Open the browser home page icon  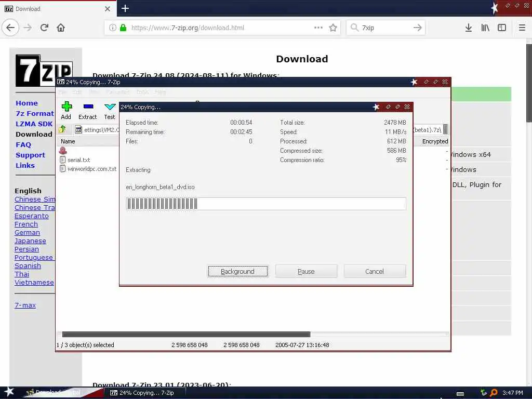click(61, 28)
